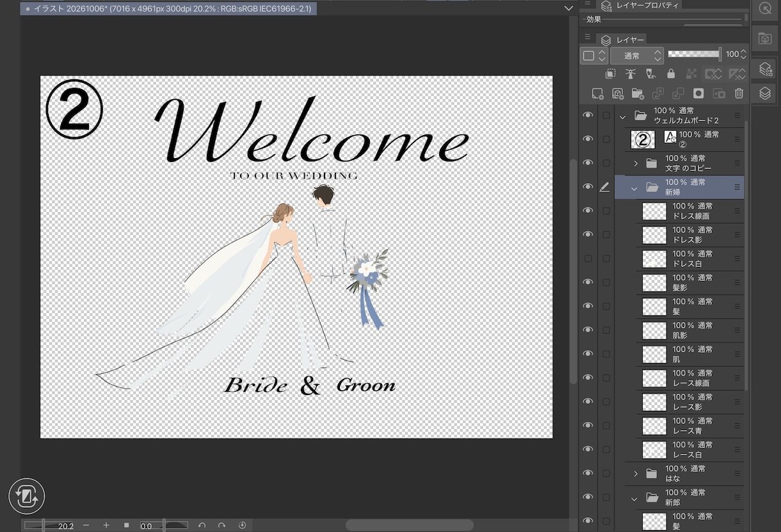
Task: Collapse the ウェルカムボード2 folder
Action: point(622,117)
